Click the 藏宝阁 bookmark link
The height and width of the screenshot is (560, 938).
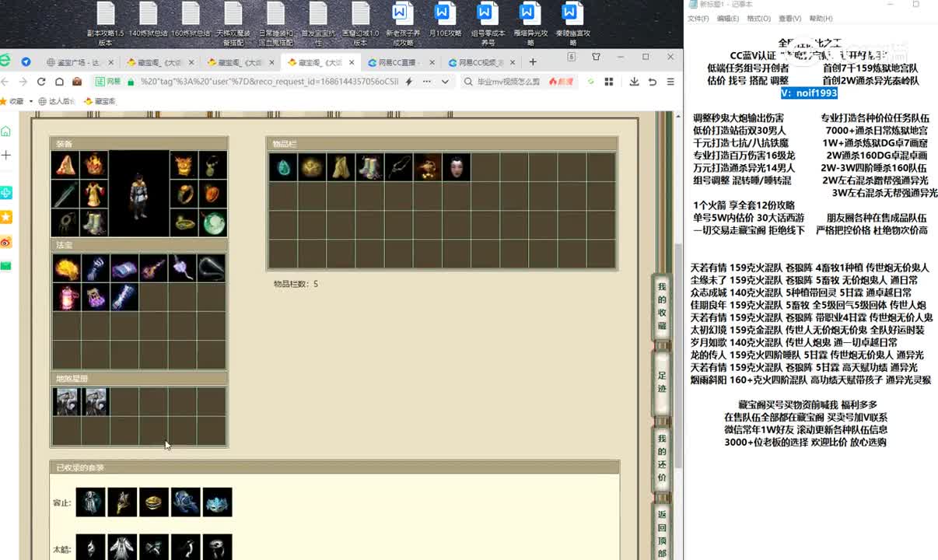pyautogui.click(x=100, y=101)
